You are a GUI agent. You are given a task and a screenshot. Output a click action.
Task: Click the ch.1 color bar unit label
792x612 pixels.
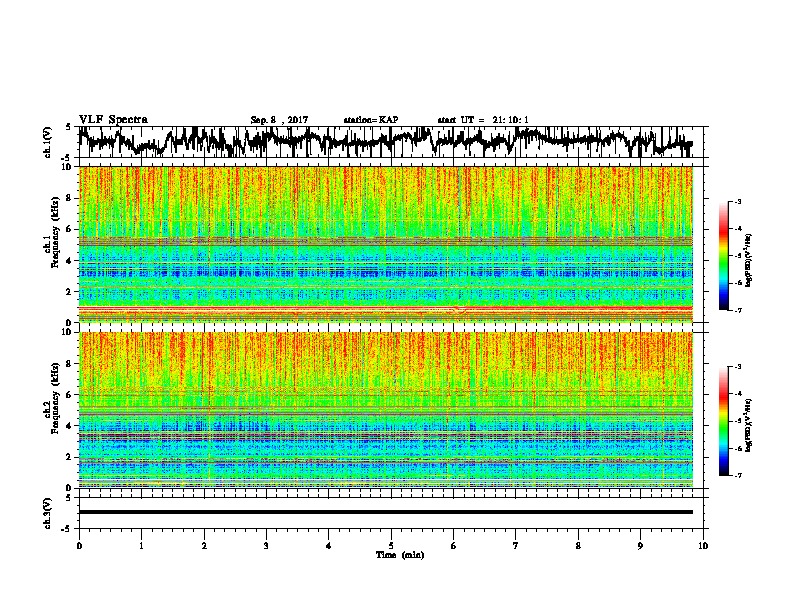pyautogui.click(x=750, y=261)
